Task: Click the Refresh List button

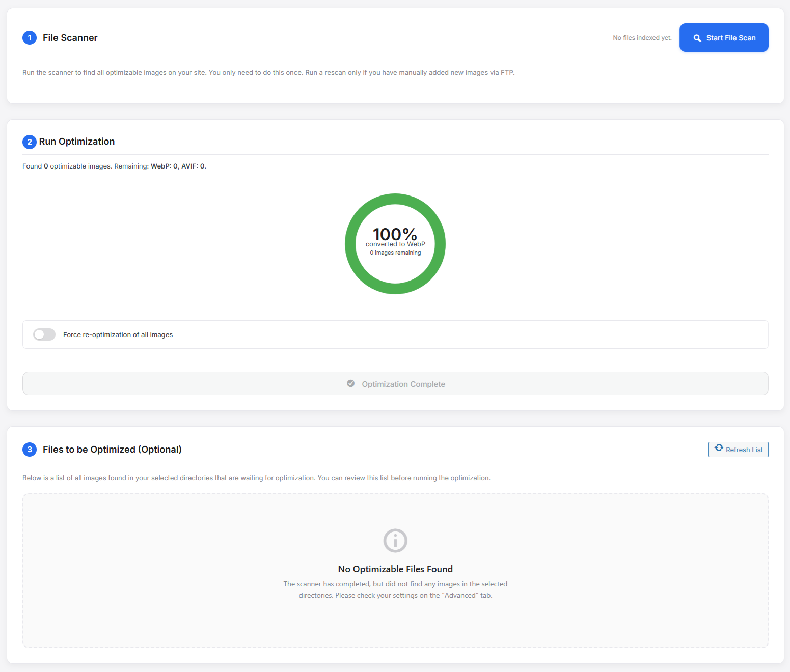Action: (x=738, y=450)
